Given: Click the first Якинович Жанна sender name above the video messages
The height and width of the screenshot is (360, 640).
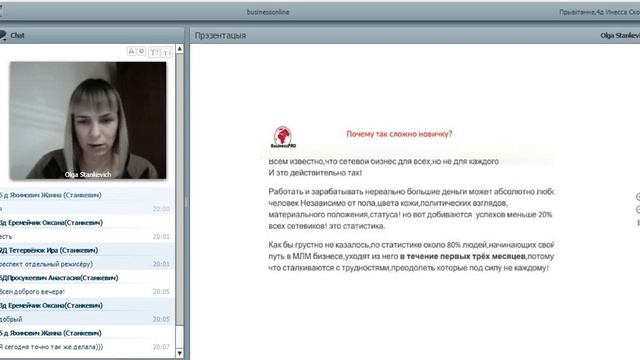Looking at the screenshot, I should click(x=51, y=195).
